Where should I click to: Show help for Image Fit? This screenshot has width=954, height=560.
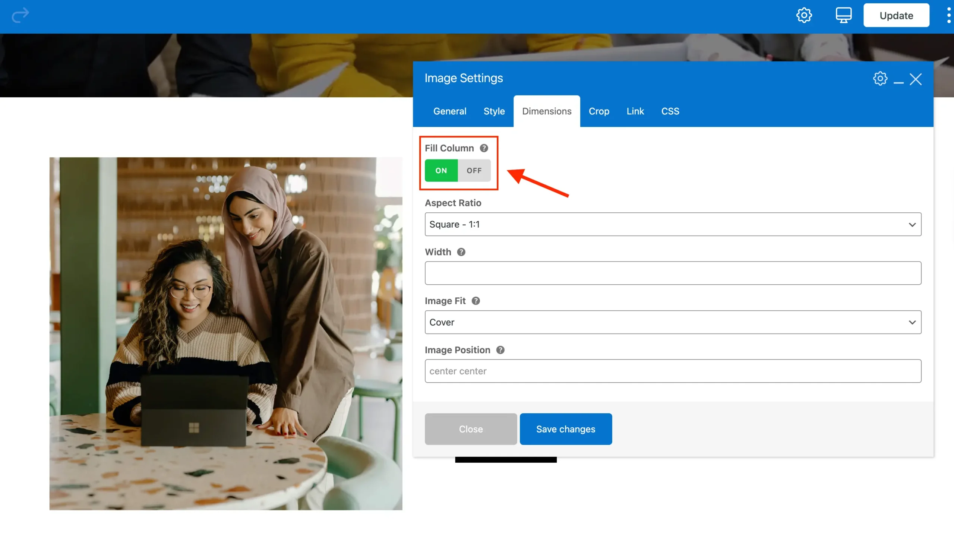click(476, 301)
